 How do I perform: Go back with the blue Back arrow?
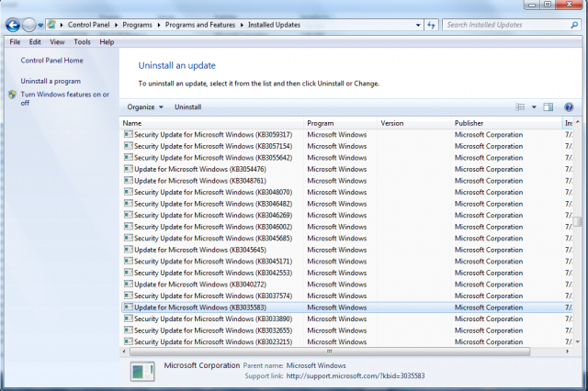13,25
